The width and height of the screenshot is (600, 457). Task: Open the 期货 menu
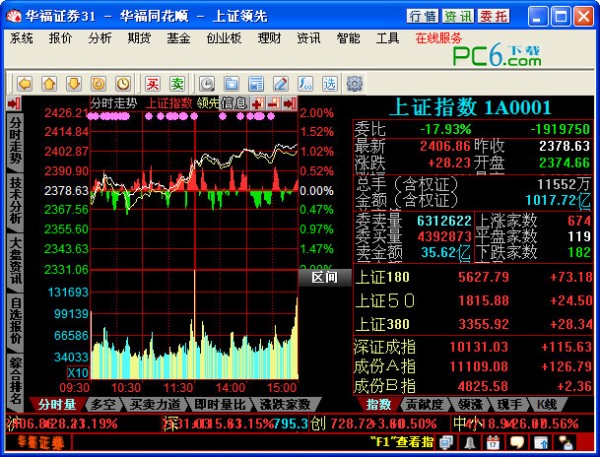click(x=139, y=38)
